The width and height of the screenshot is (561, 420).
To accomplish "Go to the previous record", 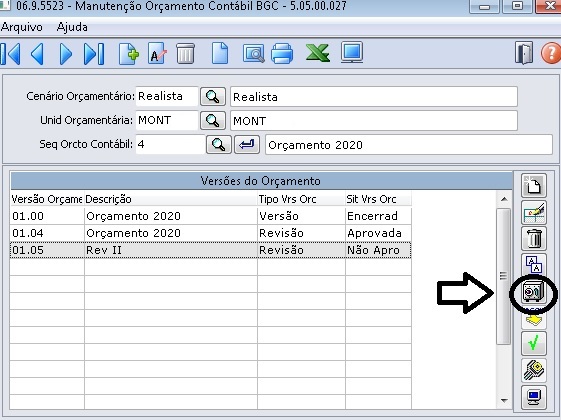I will (x=38, y=54).
